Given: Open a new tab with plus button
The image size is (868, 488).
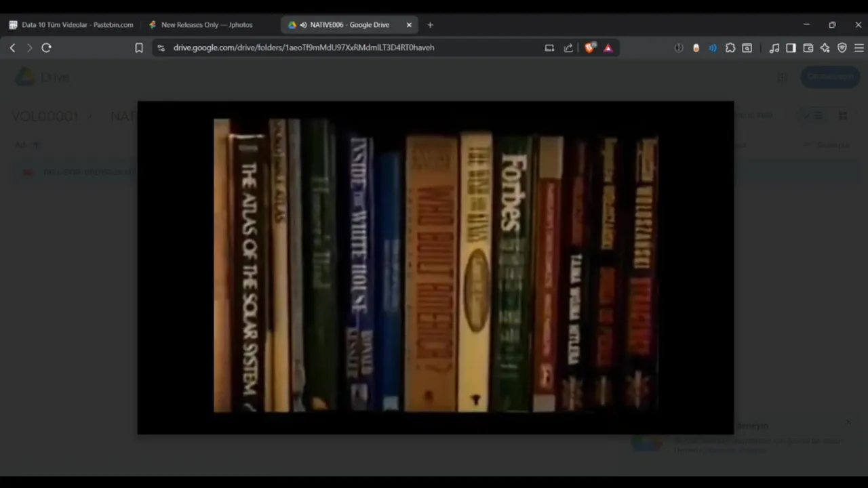Looking at the screenshot, I should tap(430, 24).
